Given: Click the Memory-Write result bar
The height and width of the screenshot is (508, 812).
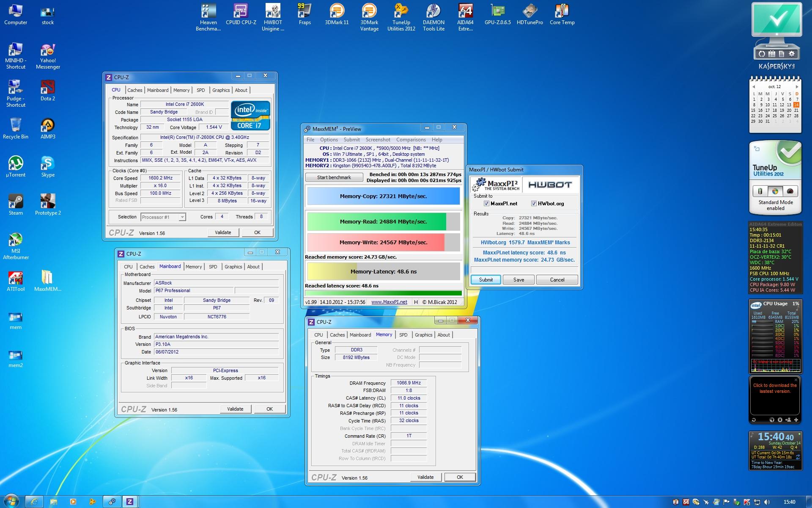Looking at the screenshot, I should [x=383, y=242].
